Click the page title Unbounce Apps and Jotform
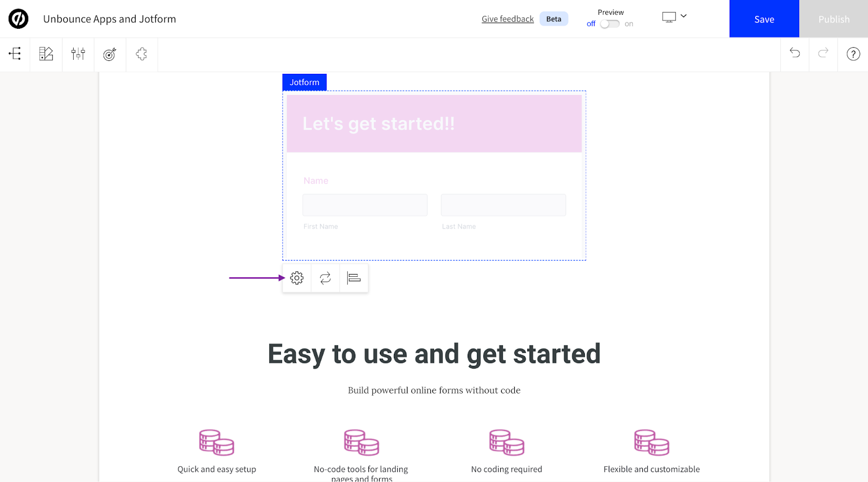Image resolution: width=868 pixels, height=482 pixels. [x=110, y=19]
